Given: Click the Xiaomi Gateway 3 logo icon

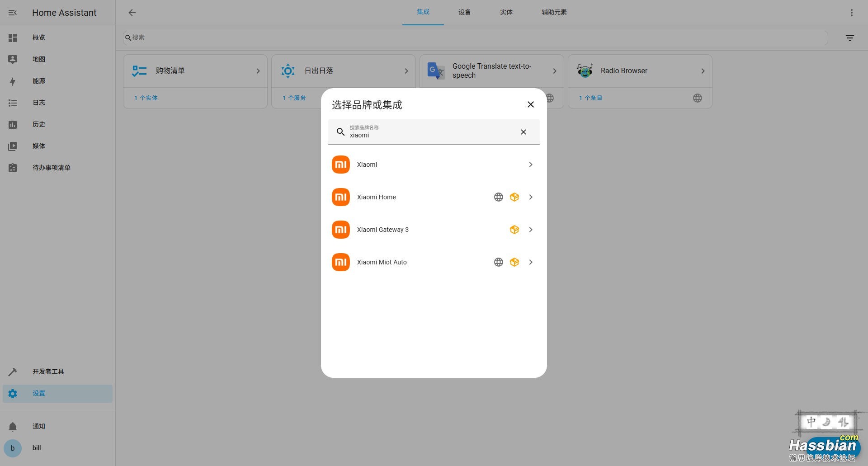Looking at the screenshot, I should pos(341,230).
